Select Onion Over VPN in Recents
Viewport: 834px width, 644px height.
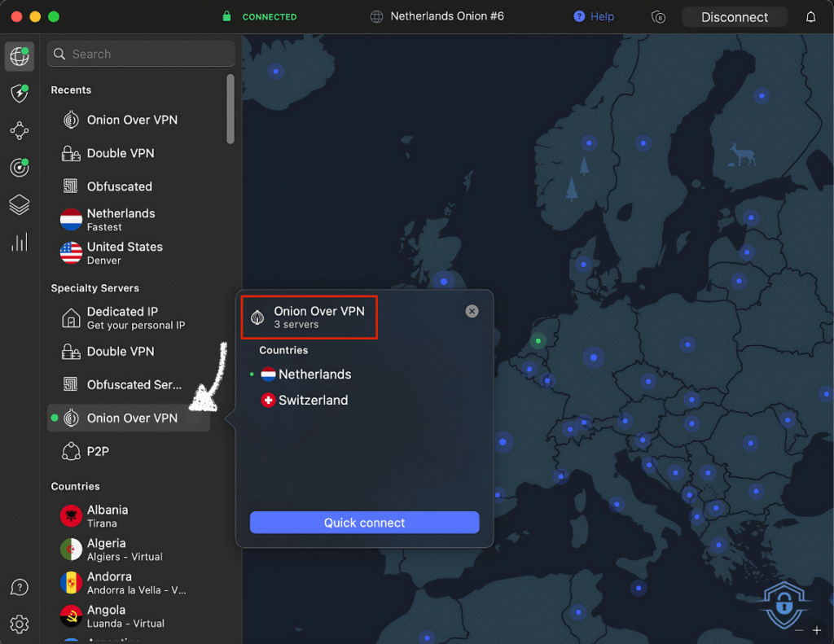pyautogui.click(x=129, y=120)
